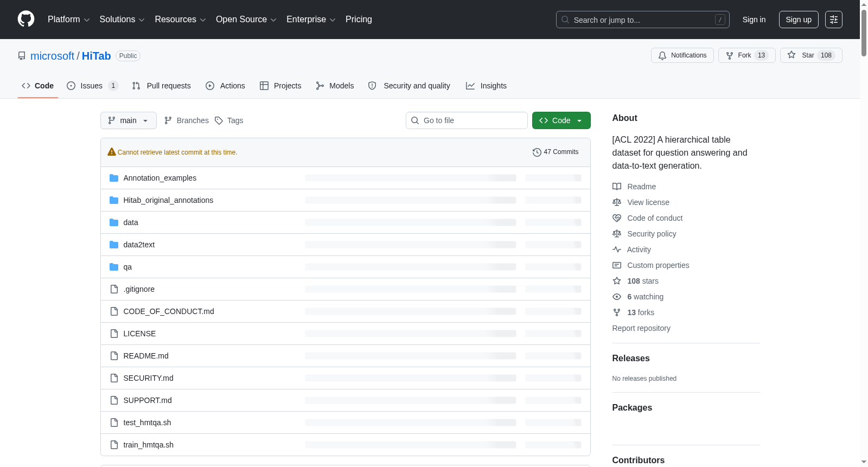Open the Report repository link
The image size is (868, 467).
(x=641, y=328)
